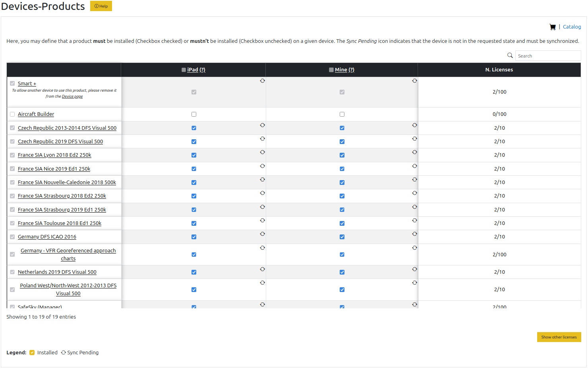Screen dimensions: 588x369
Task: Open Poland West/North-West 2012-2013 link
Action: pyautogui.click(x=68, y=290)
